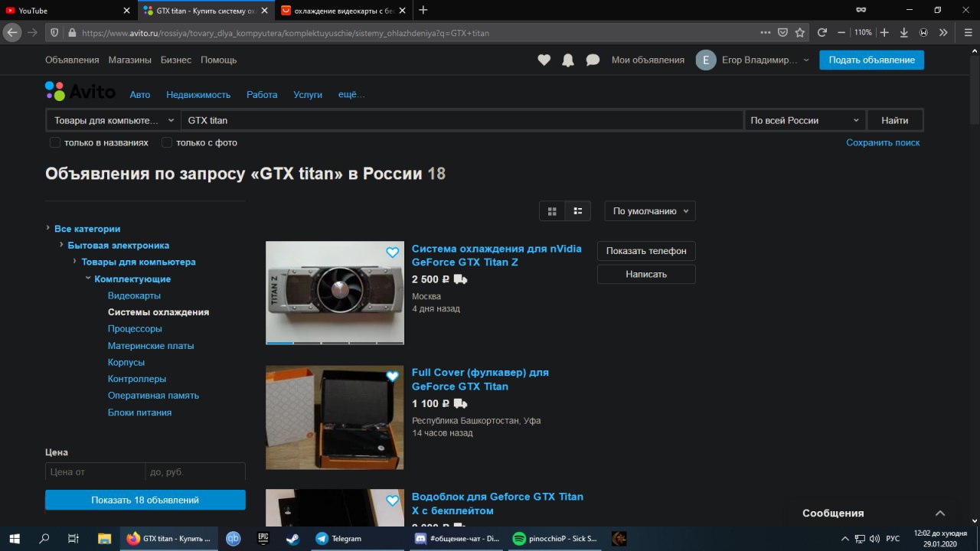Screen dimensions: 980x551
Task: Bookmark this page with the star icon
Action: pos(800,33)
